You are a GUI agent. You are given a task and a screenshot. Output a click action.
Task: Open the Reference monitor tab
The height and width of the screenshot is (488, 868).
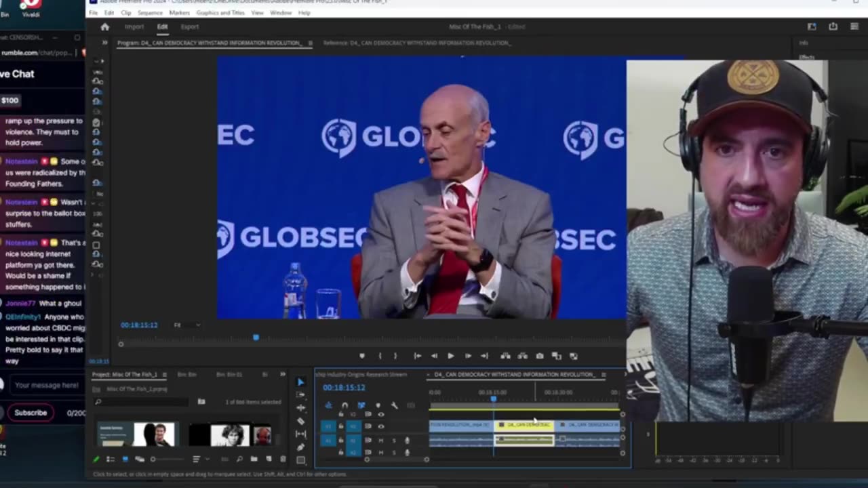click(417, 43)
